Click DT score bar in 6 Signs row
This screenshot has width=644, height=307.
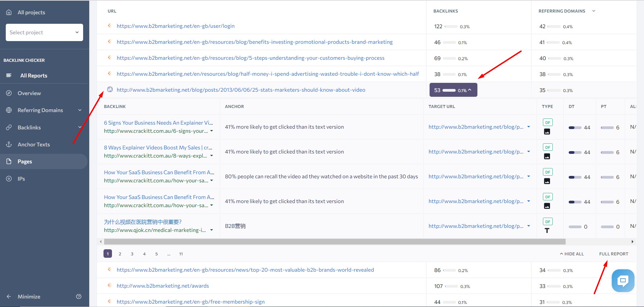575,128
